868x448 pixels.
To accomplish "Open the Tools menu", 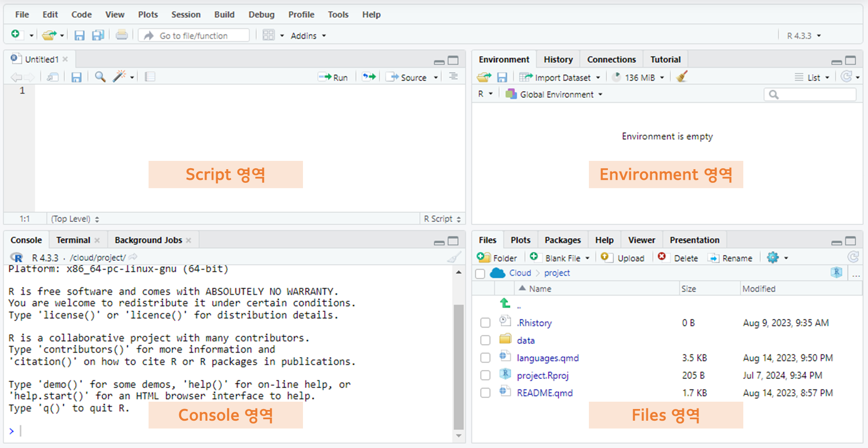I will point(338,15).
